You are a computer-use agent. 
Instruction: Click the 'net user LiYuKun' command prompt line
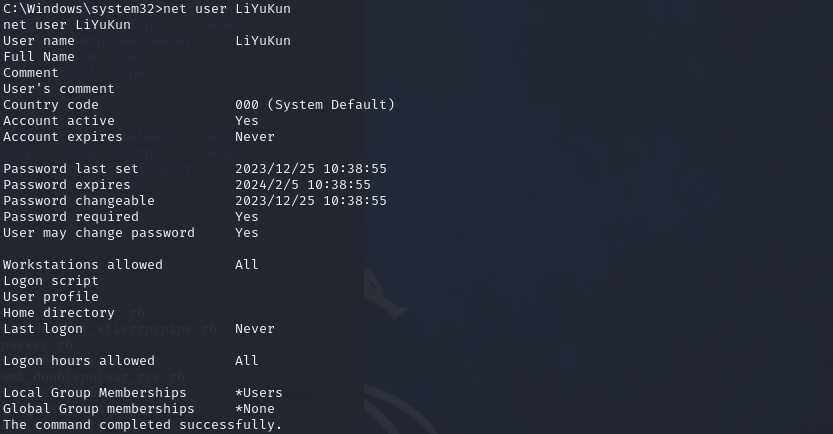147,8
